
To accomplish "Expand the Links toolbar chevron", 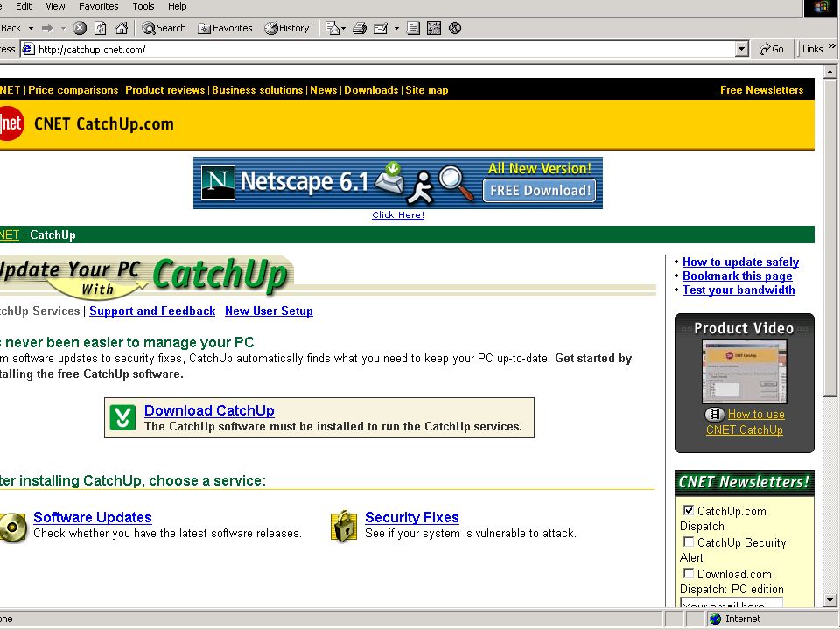I will [x=831, y=46].
